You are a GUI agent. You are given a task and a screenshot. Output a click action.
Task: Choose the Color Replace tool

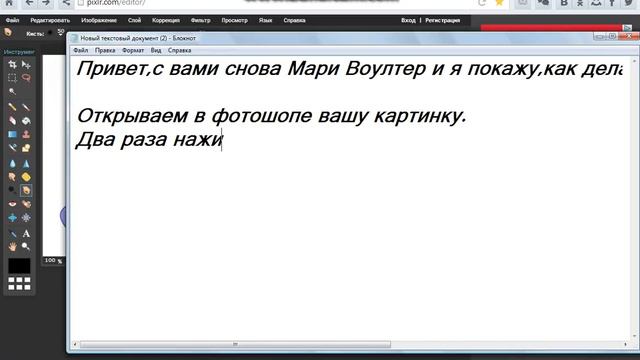coord(12,148)
